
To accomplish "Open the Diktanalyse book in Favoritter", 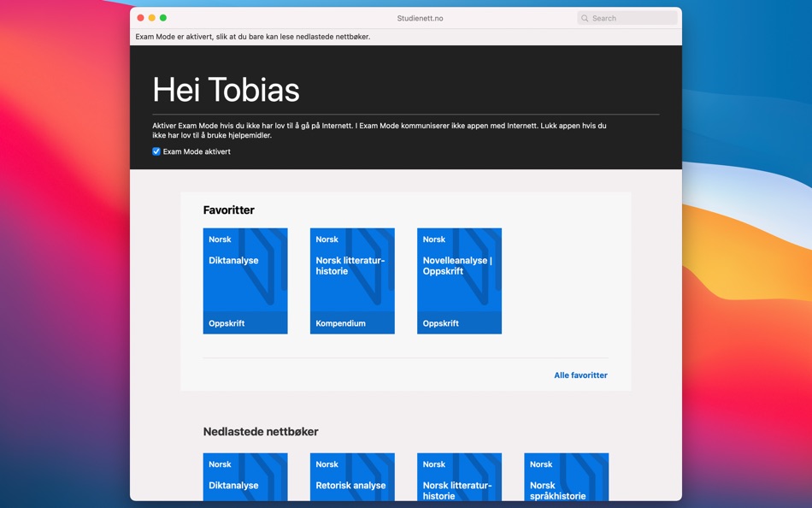I will point(245,281).
